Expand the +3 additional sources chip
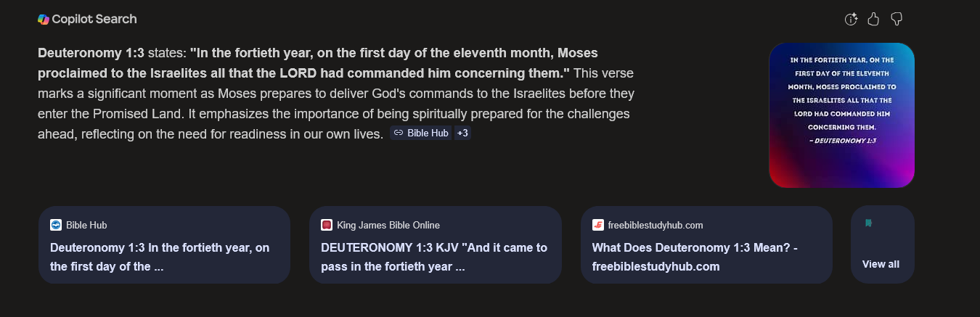The width and height of the screenshot is (980, 317). coord(462,133)
